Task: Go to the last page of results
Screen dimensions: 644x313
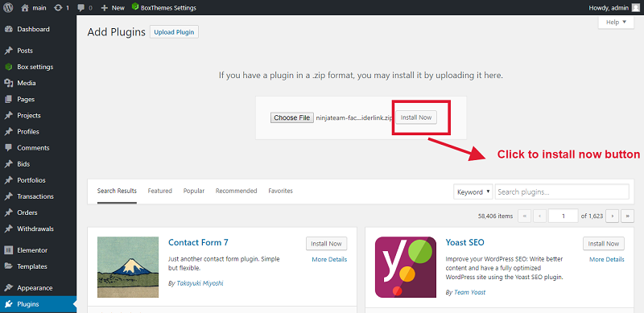Action: (628, 216)
